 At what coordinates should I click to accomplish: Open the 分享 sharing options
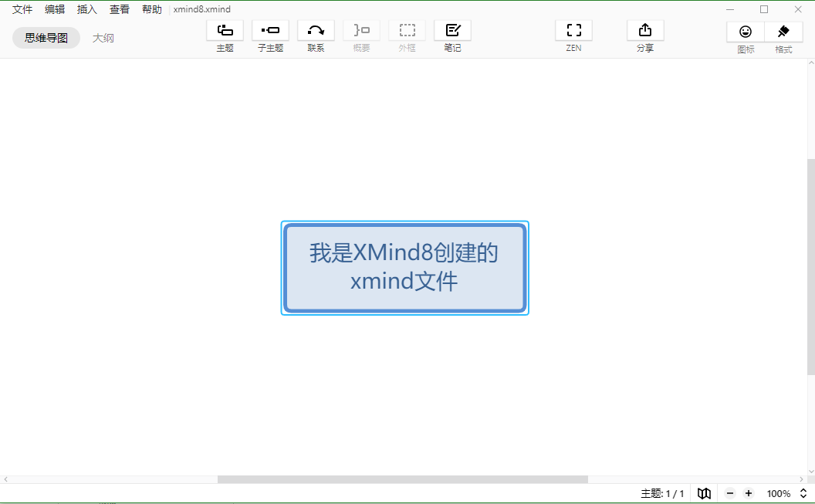[x=644, y=34]
